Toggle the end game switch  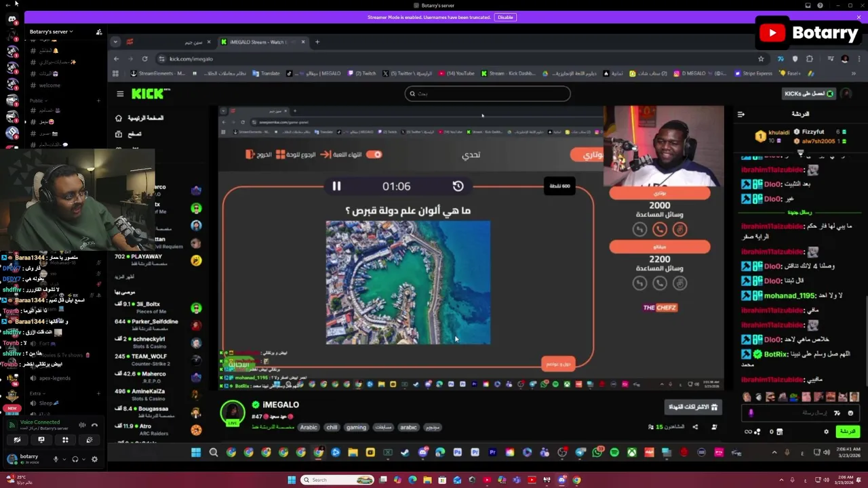click(x=374, y=155)
